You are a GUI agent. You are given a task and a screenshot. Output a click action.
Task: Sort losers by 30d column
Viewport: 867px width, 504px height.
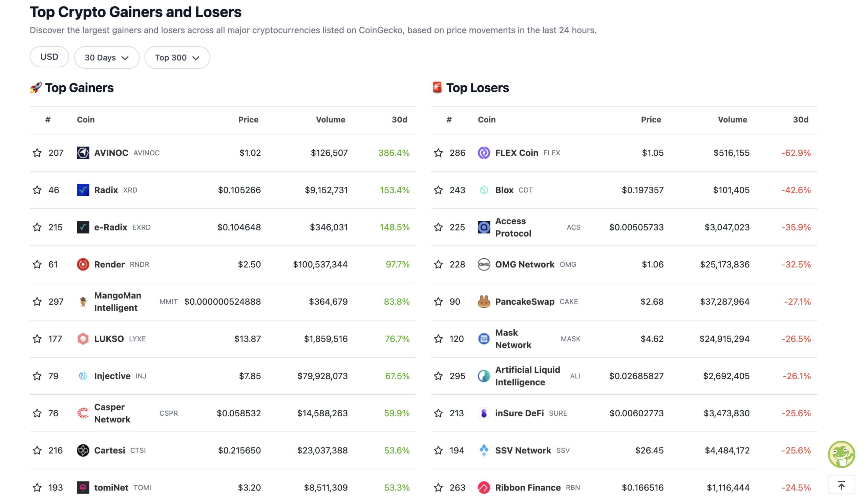coord(800,119)
